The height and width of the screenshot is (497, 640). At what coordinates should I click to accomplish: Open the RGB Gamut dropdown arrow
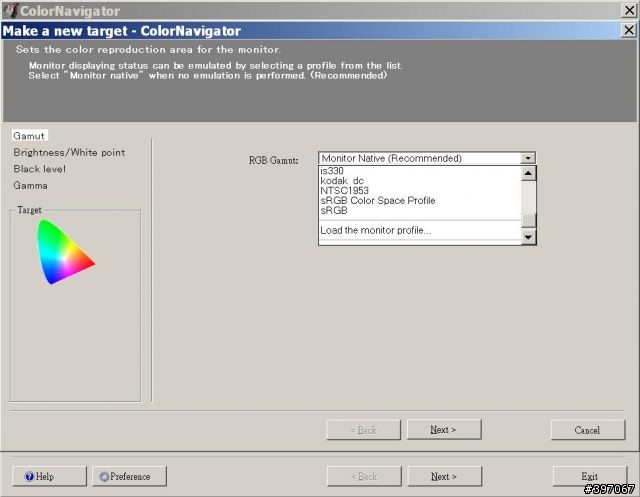(x=528, y=158)
